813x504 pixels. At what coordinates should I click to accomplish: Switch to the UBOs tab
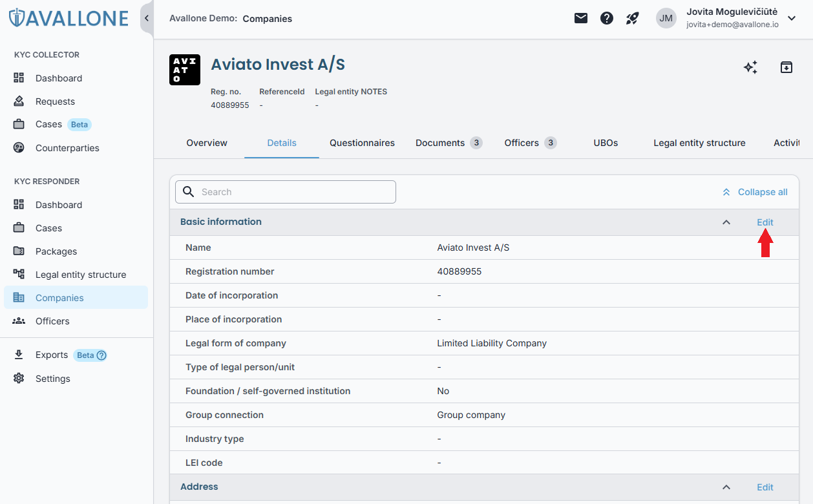pyautogui.click(x=606, y=143)
